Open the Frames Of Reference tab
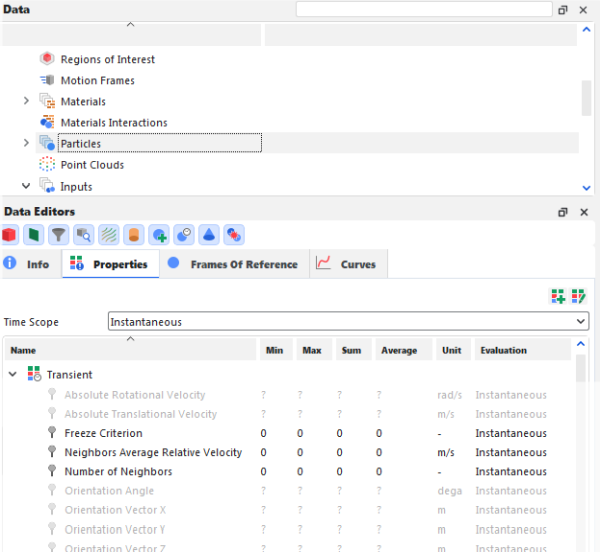The image size is (600, 552). click(x=234, y=264)
